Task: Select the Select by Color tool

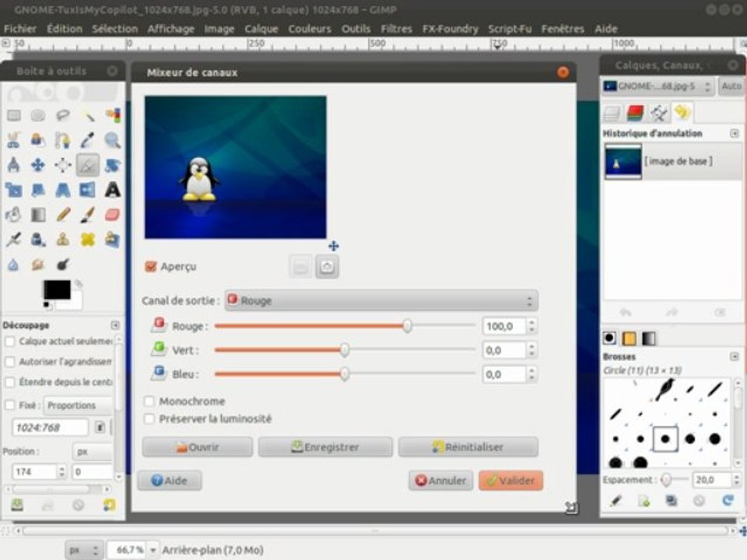Action: [x=112, y=115]
